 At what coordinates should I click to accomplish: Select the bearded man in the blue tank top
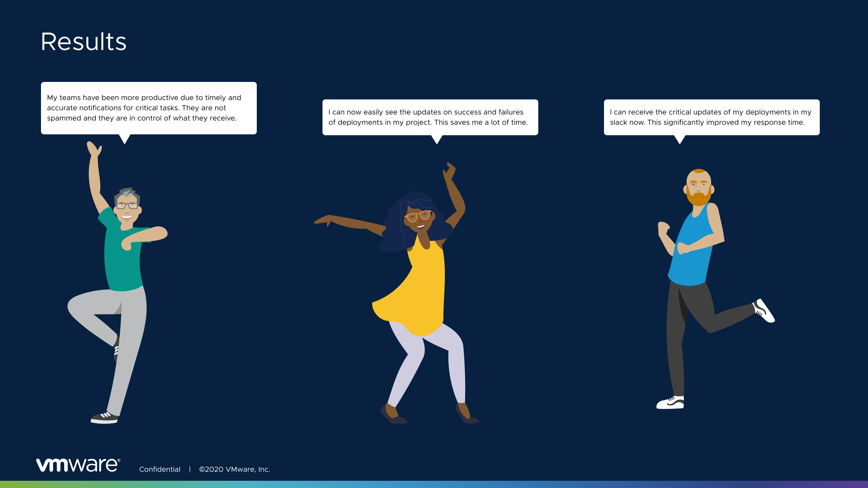716,289
